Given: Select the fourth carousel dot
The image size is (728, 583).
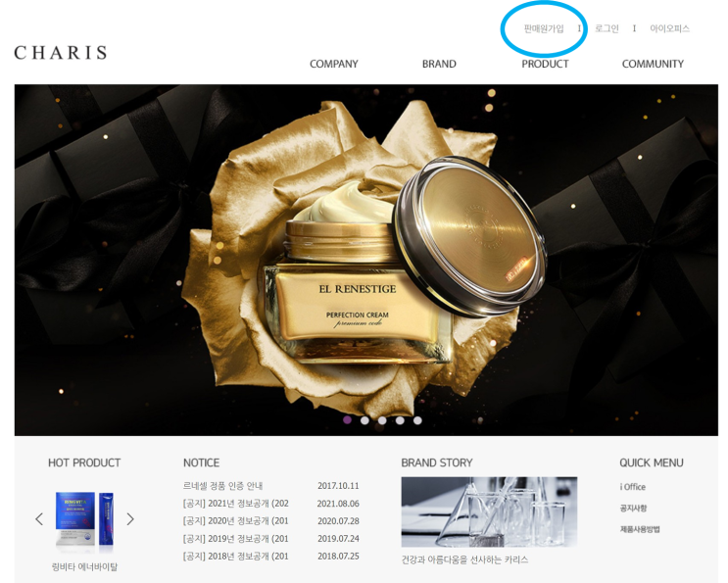Looking at the screenshot, I should [400, 420].
